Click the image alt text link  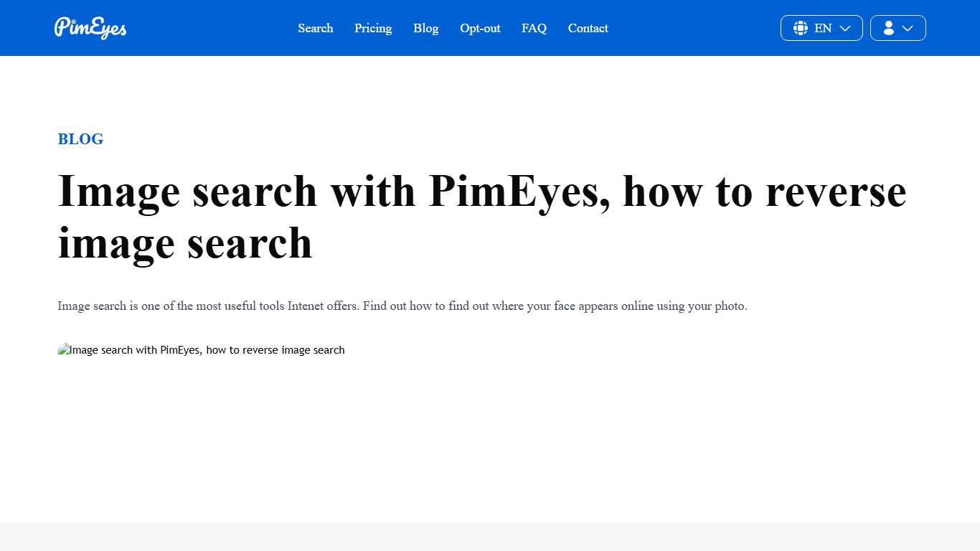pyautogui.click(x=207, y=350)
